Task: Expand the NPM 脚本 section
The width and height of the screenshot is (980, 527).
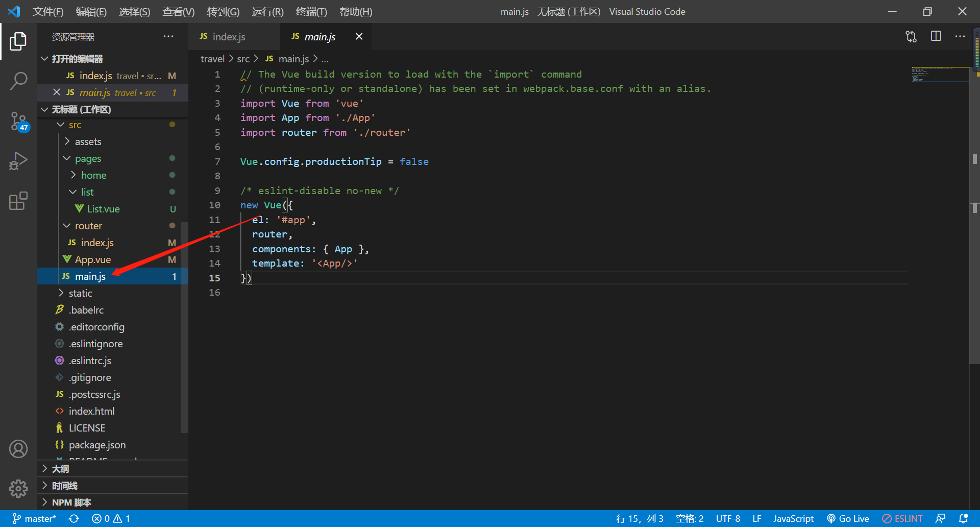Action: point(112,502)
